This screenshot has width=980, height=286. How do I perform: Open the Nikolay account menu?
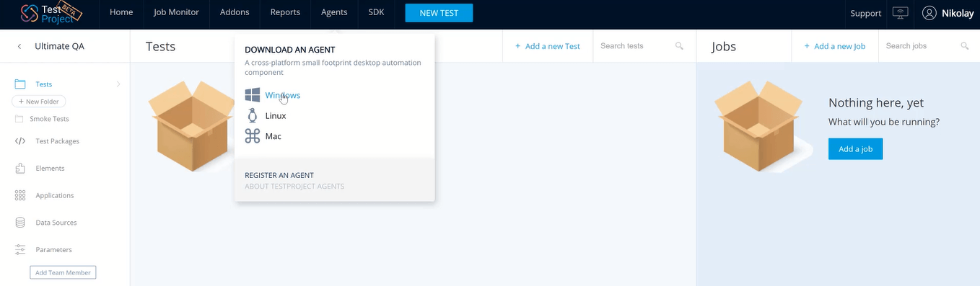pos(958,13)
